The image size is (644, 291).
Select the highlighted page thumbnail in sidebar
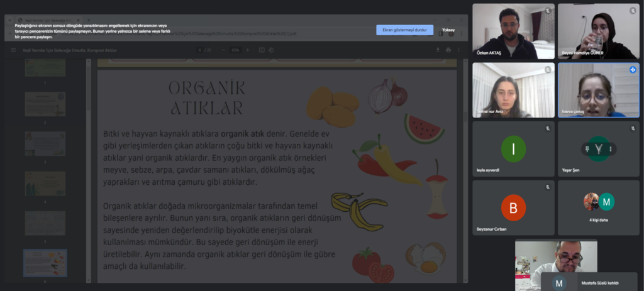45,263
